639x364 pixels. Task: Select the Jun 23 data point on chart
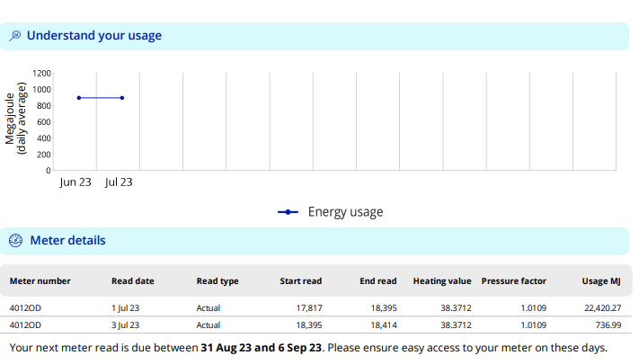pos(79,98)
